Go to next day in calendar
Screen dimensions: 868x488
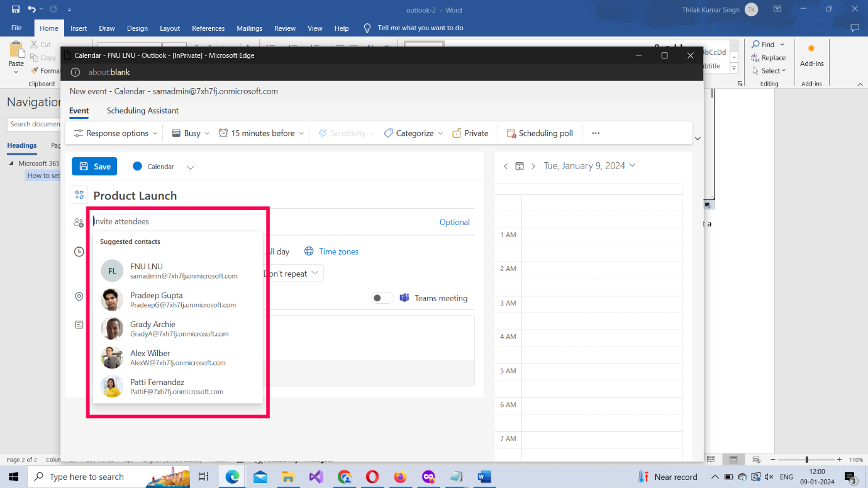533,166
